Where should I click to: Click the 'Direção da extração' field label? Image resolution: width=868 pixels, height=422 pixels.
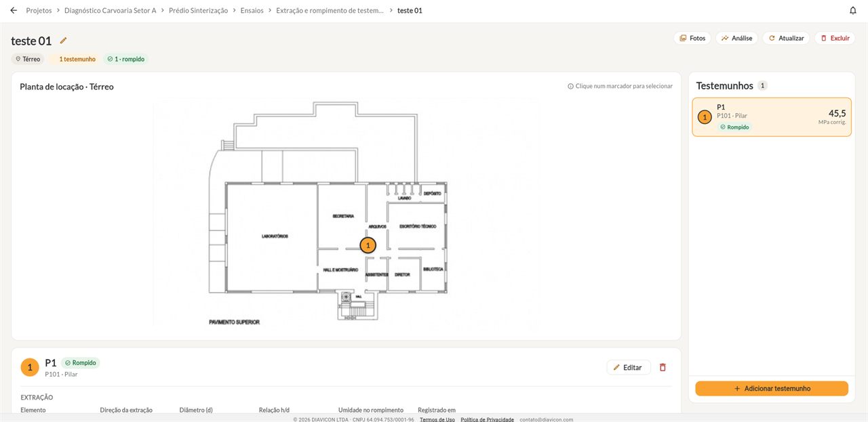(126, 410)
